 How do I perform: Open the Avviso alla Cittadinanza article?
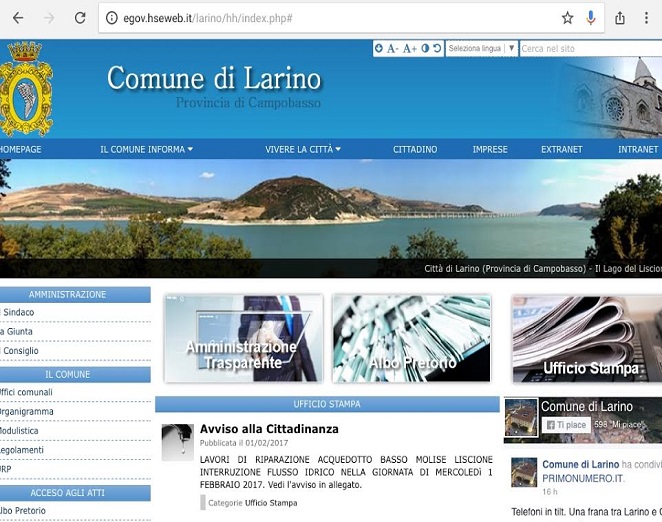269,429
